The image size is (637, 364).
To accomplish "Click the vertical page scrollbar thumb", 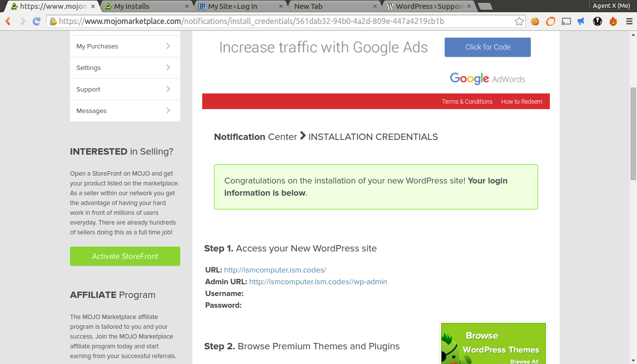I will [x=633, y=134].
